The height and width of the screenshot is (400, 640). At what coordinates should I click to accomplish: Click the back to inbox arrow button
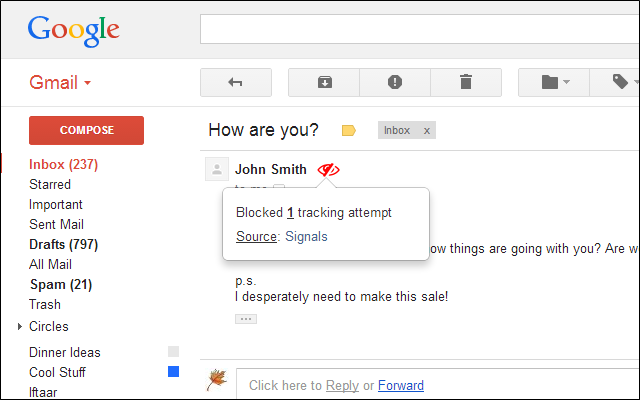(x=236, y=82)
